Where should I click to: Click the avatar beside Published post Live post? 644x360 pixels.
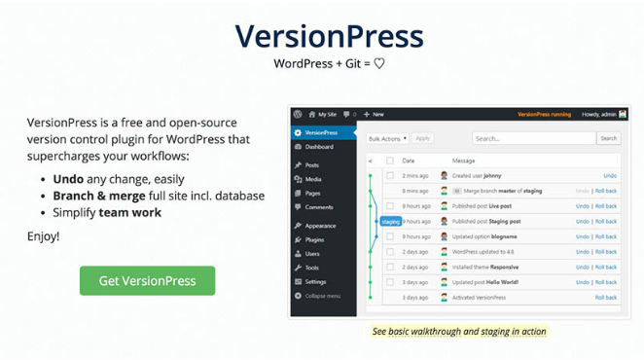point(444,206)
